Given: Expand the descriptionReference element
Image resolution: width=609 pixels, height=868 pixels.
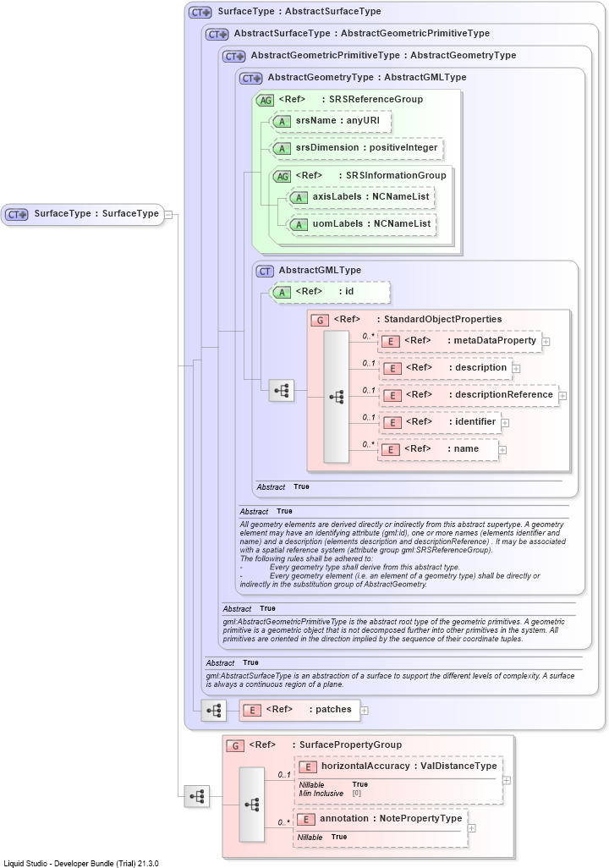Looking at the screenshot, I should tap(562, 396).
